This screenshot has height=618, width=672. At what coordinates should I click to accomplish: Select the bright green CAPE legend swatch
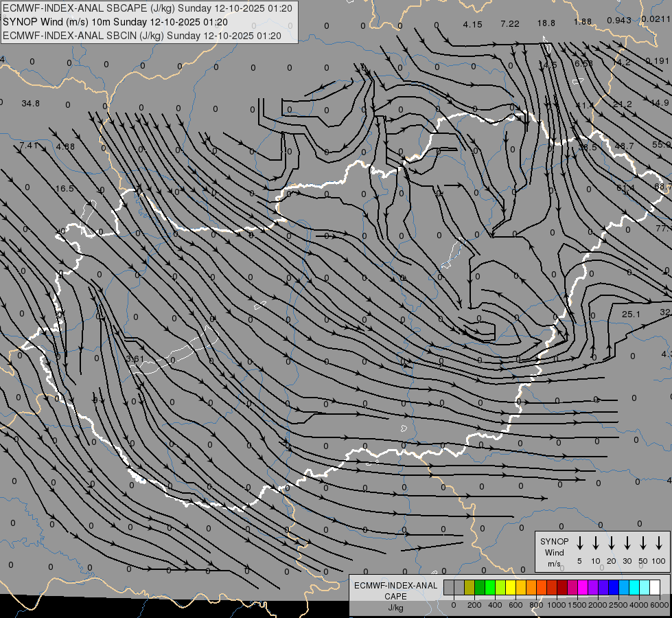point(490,587)
